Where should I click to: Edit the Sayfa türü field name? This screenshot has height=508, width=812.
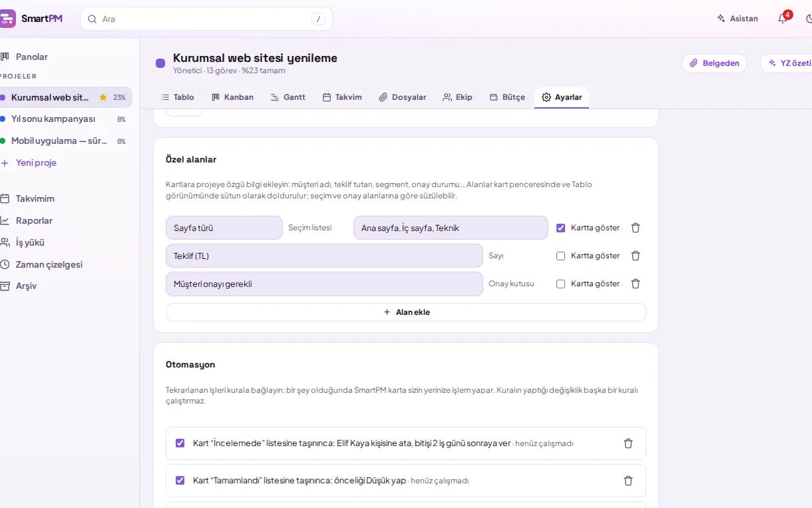click(x=224, y=228)
